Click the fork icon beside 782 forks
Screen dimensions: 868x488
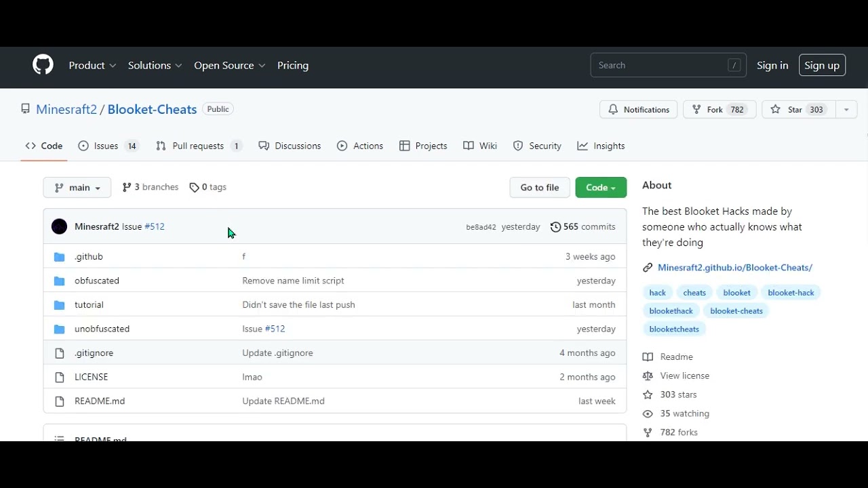point(648,432)
